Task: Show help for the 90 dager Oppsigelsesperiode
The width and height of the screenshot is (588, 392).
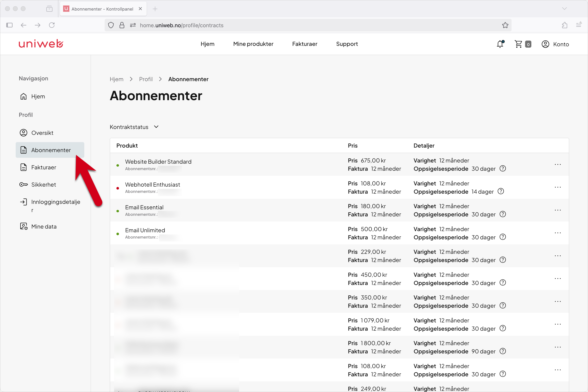Action: click(x=503, y=351)
